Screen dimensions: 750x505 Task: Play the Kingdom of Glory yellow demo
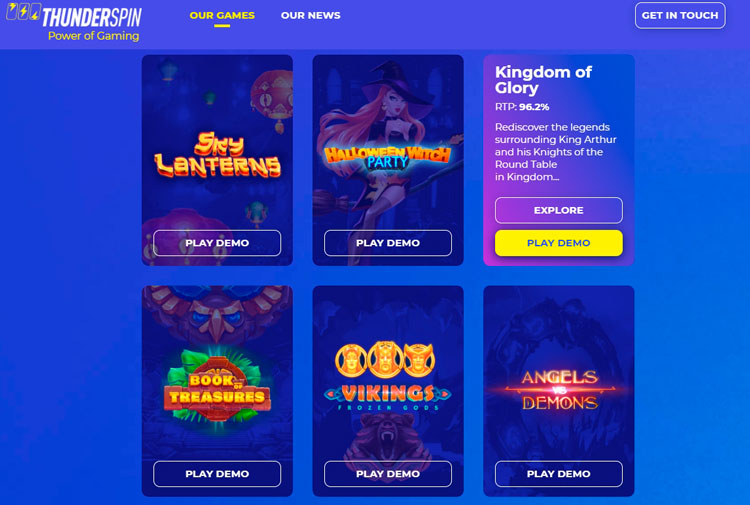tap(559, 243)
